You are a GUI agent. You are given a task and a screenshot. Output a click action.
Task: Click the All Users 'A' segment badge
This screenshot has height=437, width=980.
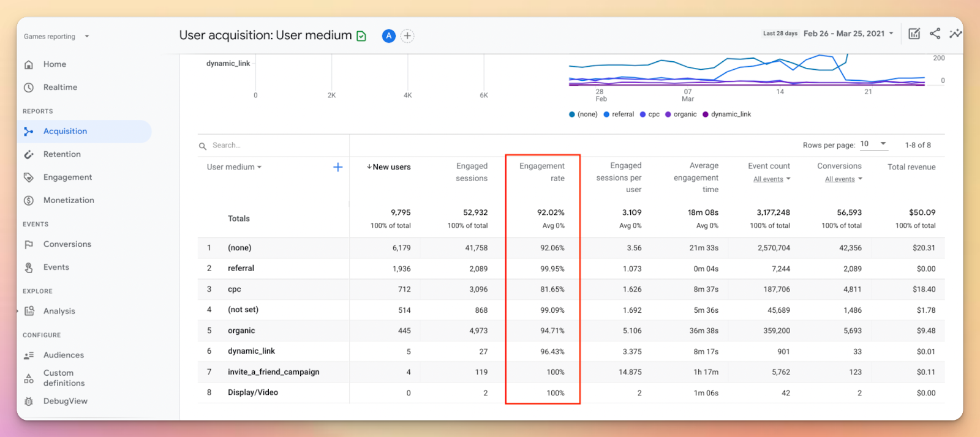click(x=388, y=36)
